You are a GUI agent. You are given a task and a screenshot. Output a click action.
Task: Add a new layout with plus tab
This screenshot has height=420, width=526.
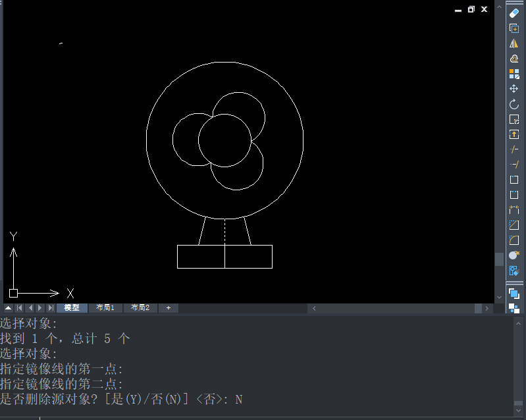(x=169, y=307)
